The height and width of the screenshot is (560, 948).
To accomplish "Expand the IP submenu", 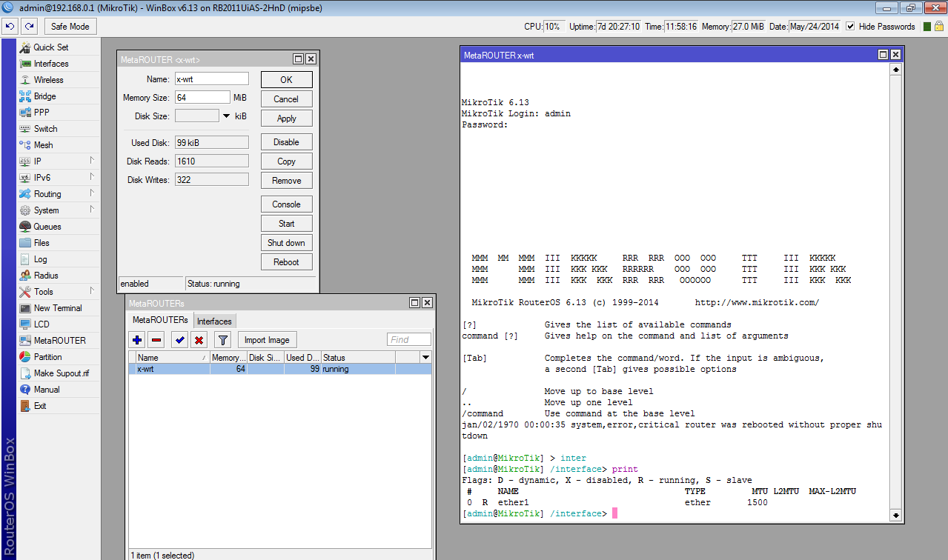I will point(59,161).
